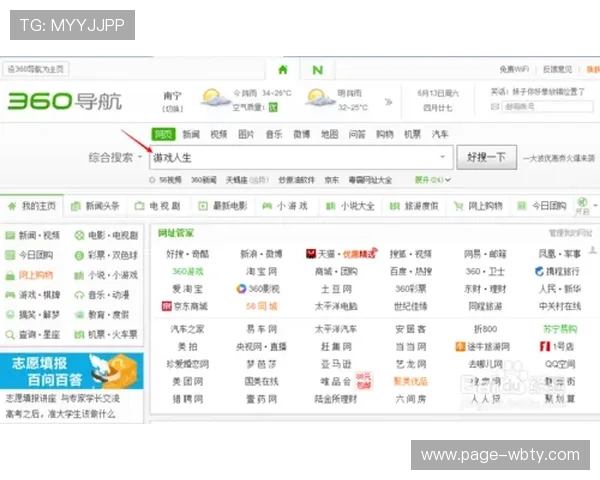Click the 途牛旅游网 orange icon
Image resolution: width=600 pixels, height=480 pixels.
(x=460, y=346)
